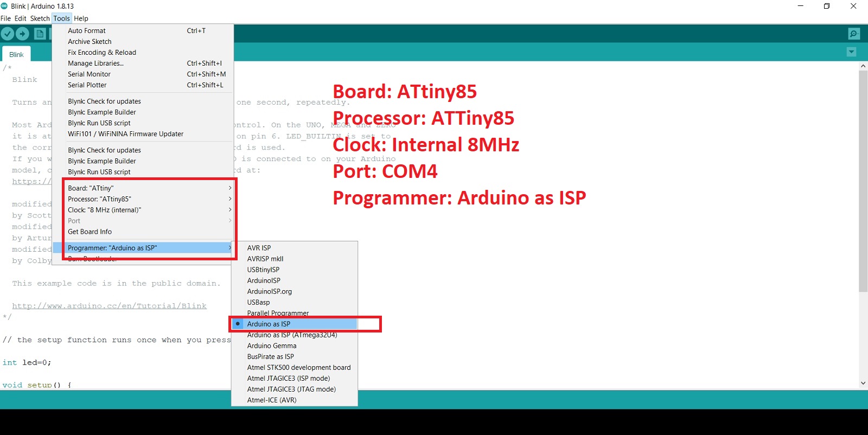Viewport: 868px width, 435px height.
Task: Select the AVR ISP programmer option
Action: pyautogui.click(x=295, y=248)
